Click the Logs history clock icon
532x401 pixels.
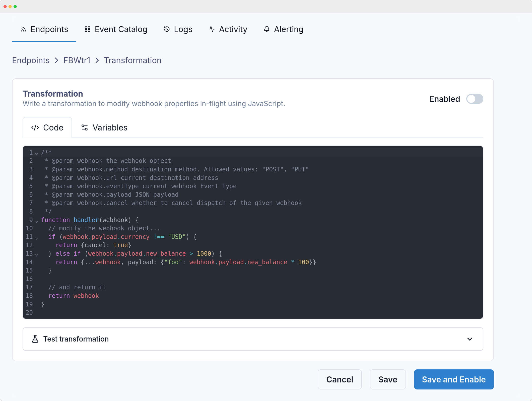click(x=167, y=29)
